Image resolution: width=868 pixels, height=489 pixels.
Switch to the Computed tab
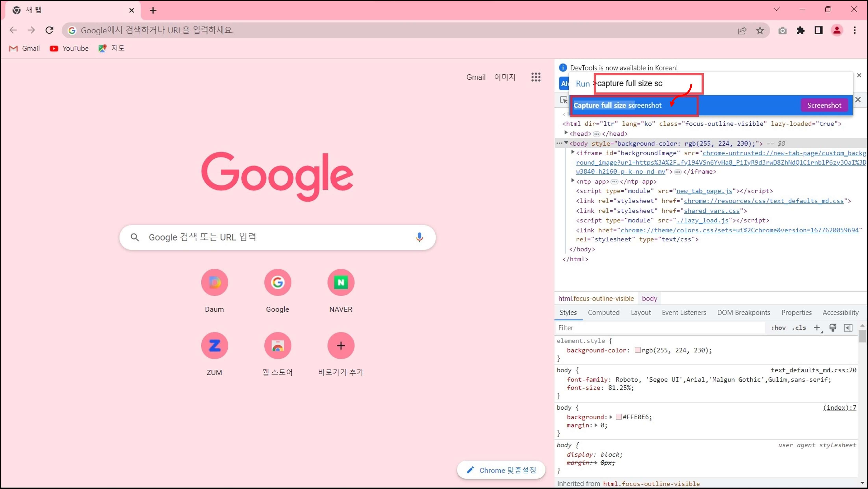[604, 312]
